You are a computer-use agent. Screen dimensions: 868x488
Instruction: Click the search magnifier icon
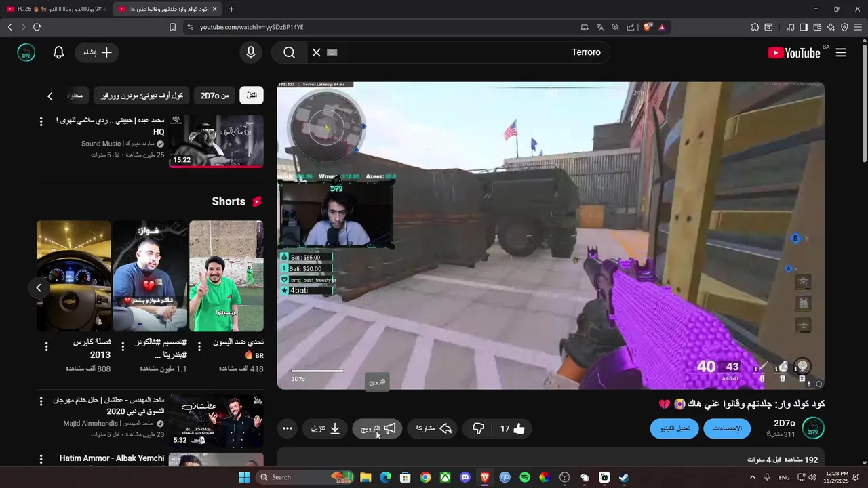pyautogui.click(x=290, y=52)
